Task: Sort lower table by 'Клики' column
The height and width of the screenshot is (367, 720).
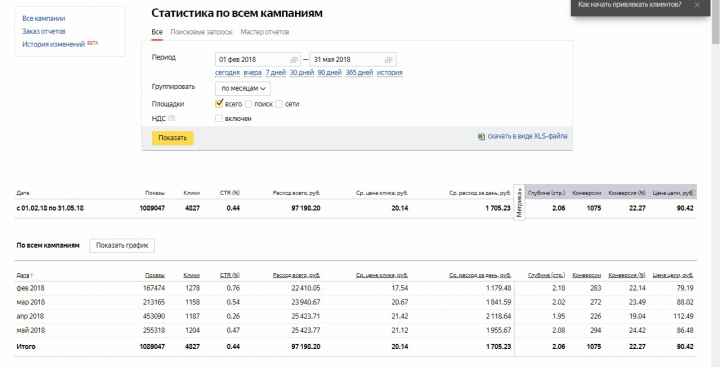Action: [x=191, y=275]
